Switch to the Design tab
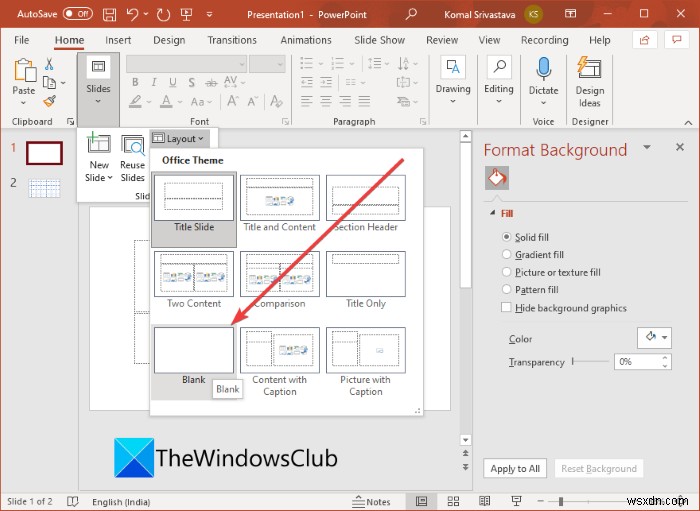Image resolution: width=700 pixels, height=511 pixels. (169, 40)
